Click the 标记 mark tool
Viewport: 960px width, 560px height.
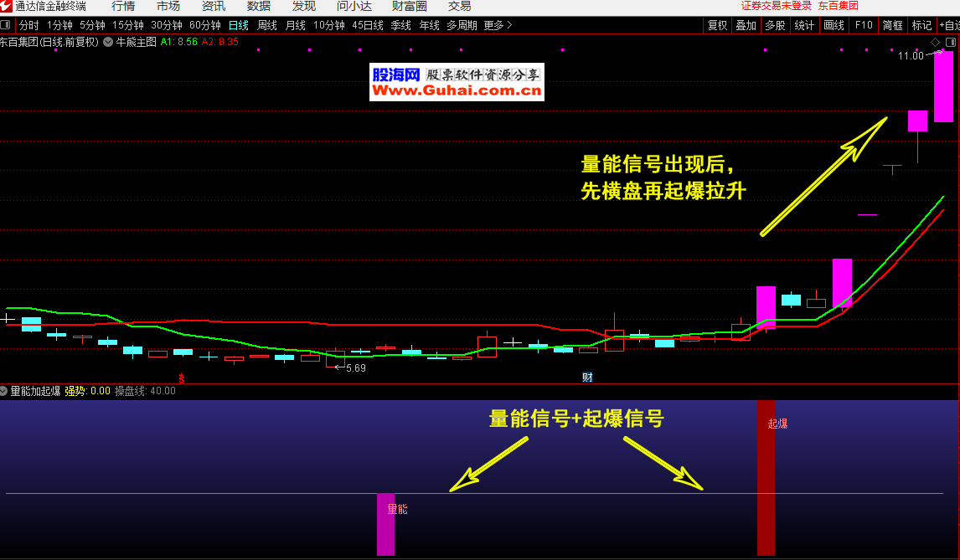pyautogui.click(x=921, y=25)
